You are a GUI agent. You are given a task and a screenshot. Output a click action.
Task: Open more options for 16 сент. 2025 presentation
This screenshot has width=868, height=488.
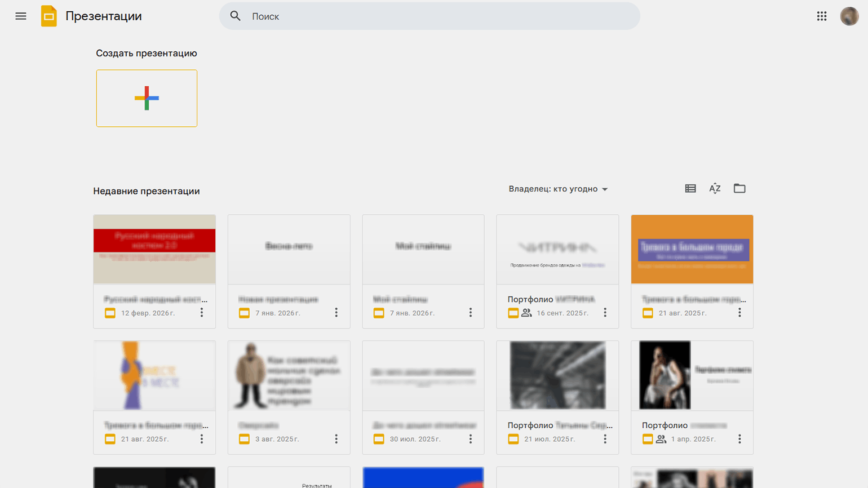click(605, 313)
